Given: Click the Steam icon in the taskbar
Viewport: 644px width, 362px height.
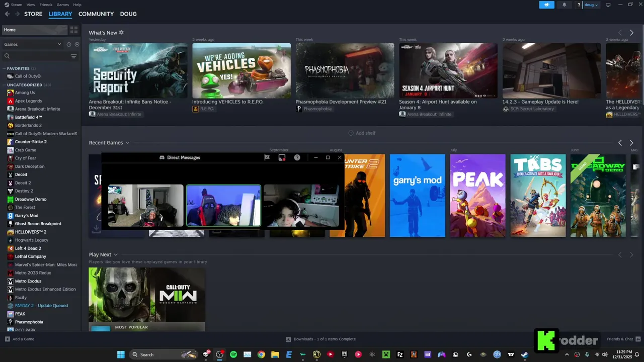Looking at the screenshot, I should click(525, 354).
